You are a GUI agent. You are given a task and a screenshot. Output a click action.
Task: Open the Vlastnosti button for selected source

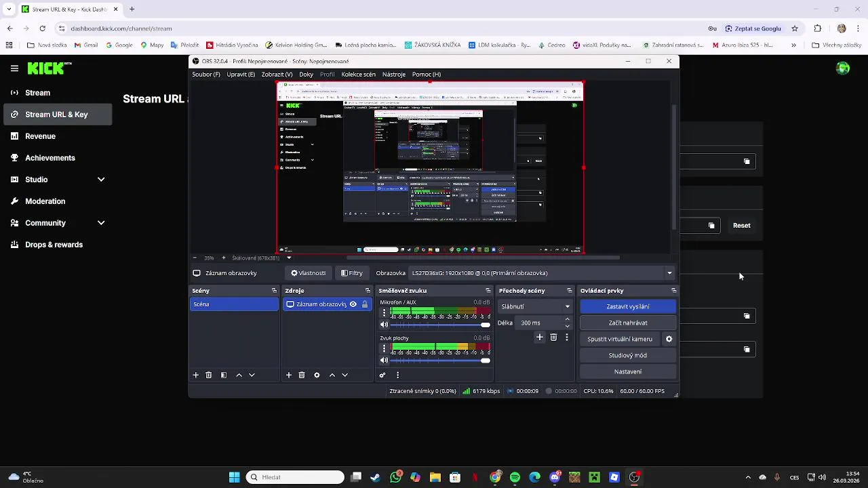pyautogui.click(x=309, y=273)
